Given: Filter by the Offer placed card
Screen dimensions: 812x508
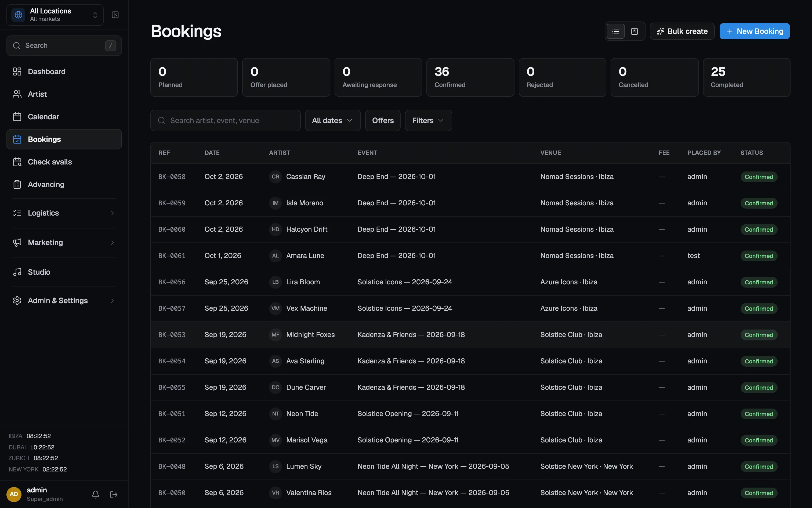Looking at the screenshot, I should (286, 77).
